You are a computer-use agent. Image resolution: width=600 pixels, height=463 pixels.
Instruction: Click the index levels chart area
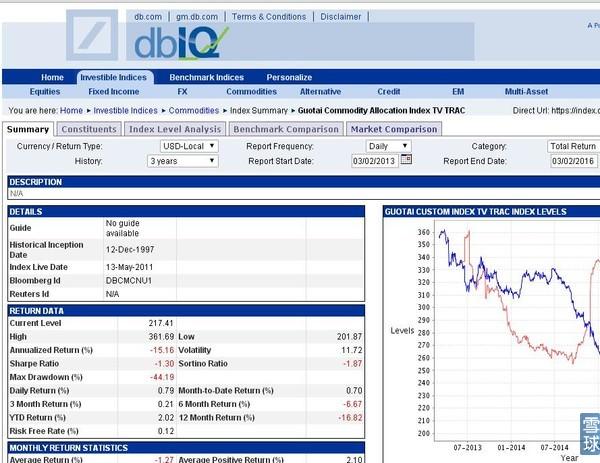tap(517, 331)
